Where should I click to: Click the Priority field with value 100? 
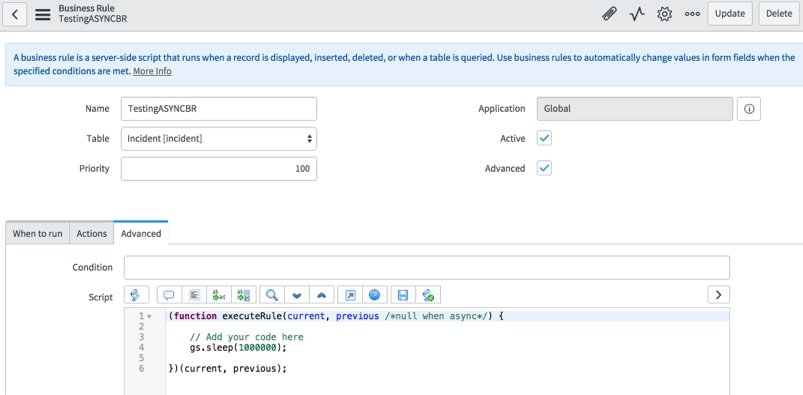(x=219, y=169)
